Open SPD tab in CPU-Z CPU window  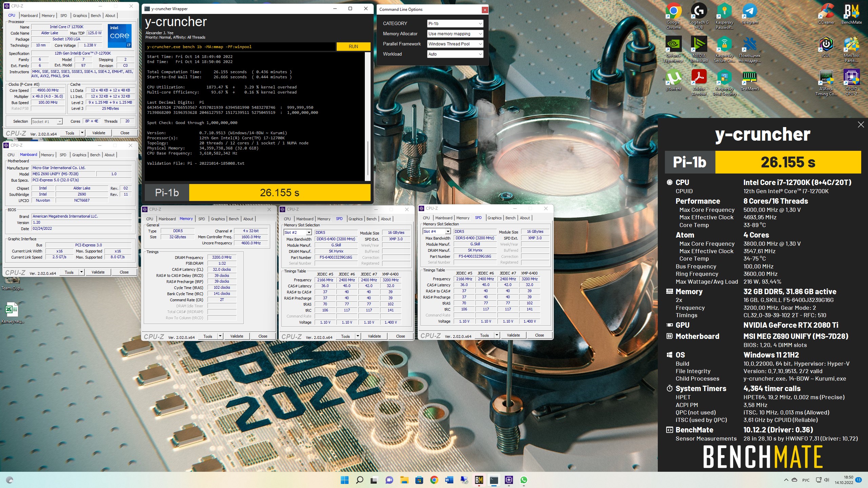click(64, 16)
